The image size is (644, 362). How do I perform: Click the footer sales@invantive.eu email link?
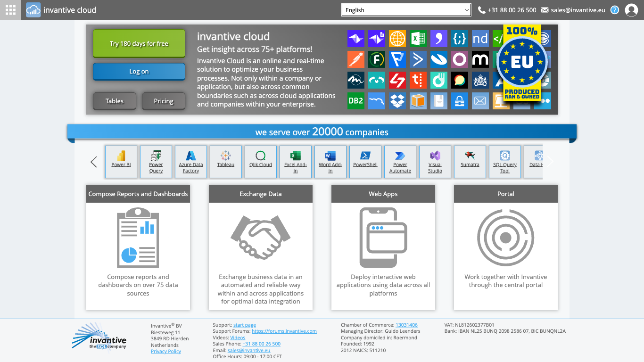[x=249, y=350]
